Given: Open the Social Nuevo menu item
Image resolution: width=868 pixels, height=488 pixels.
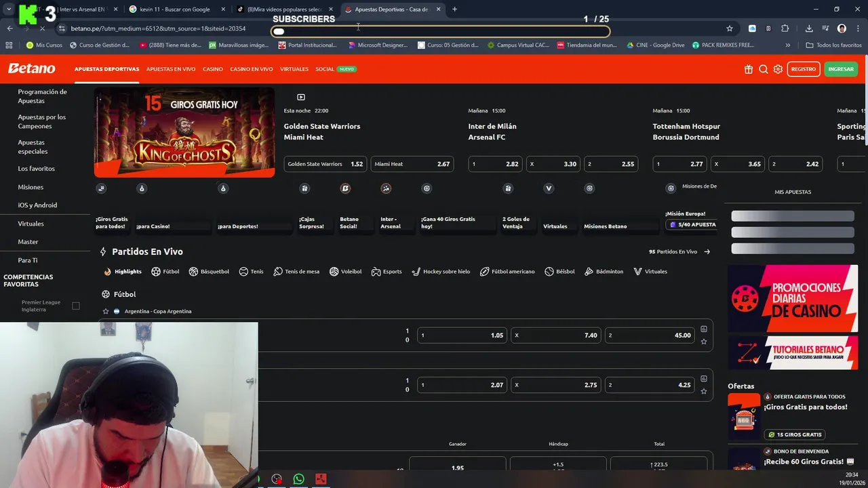Looking at the screenshot, I should click(x=336, y=69).
